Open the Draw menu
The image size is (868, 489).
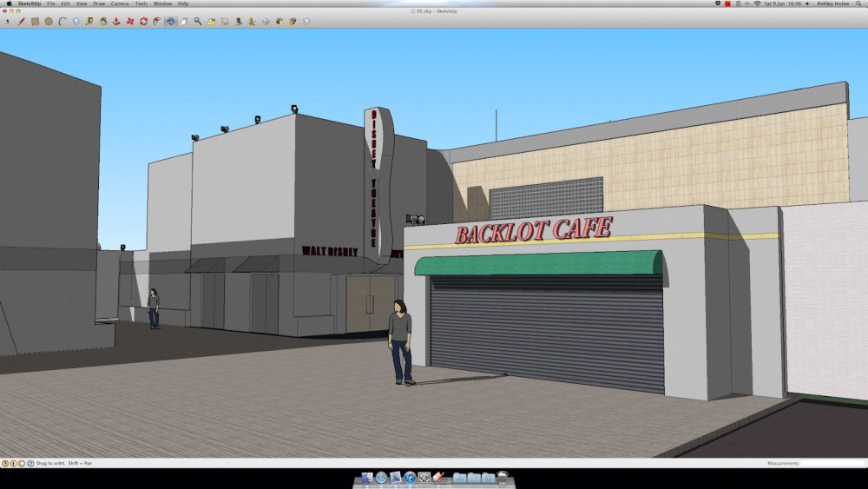click(x=99, y=3)
